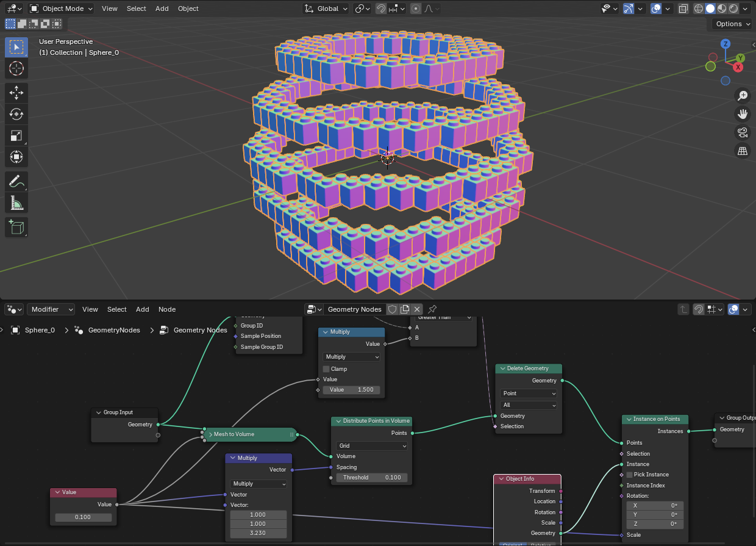
Task: Open Point domain dropdown in Delete Geometry
Action: coord(529,393)
